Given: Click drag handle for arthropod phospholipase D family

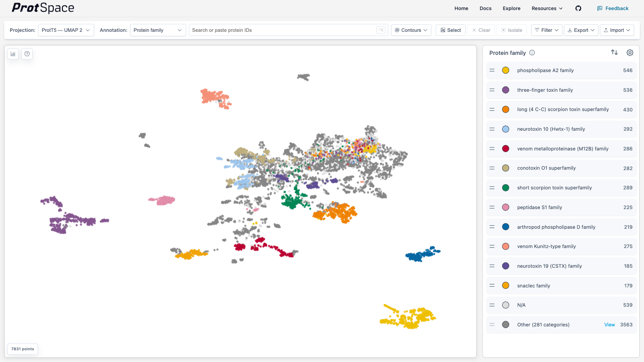Looking at the screenshot, I should pos(492,227).
